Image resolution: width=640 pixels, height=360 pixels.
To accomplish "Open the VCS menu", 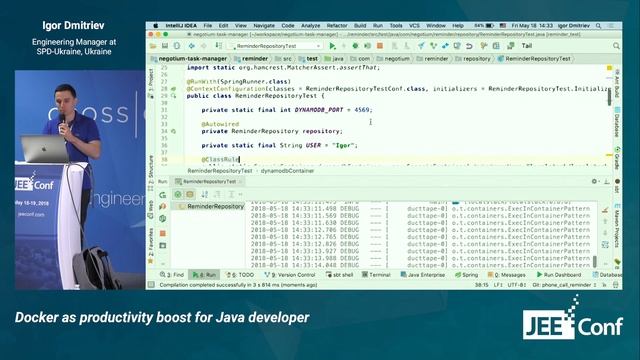I will click(414, 26).
